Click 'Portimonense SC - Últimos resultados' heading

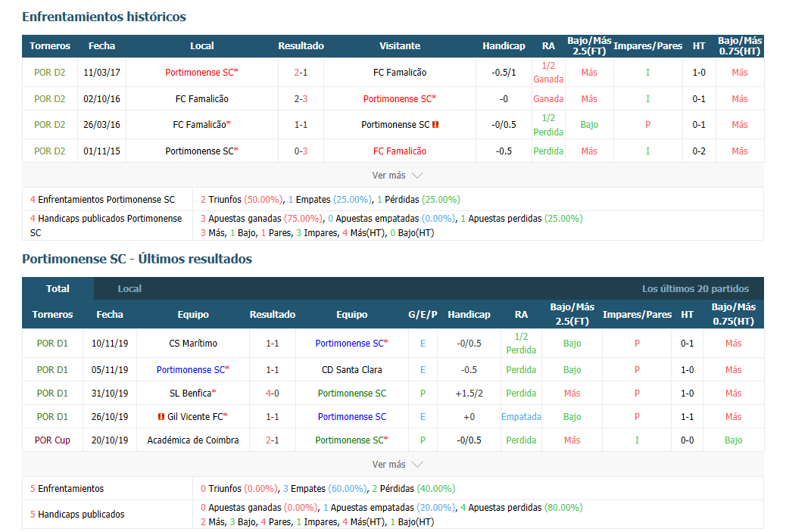(137, 259)
